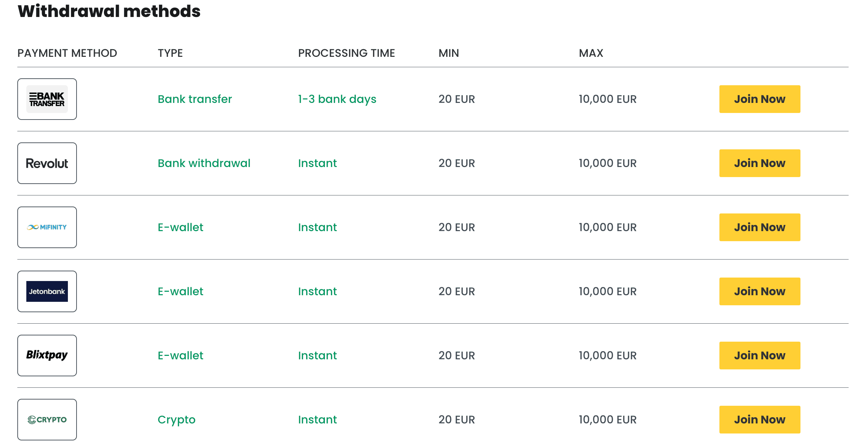Viewport: 868px width, 447px height.
Task: Join Now for Bank transfer row
Action: coord(760,99)
